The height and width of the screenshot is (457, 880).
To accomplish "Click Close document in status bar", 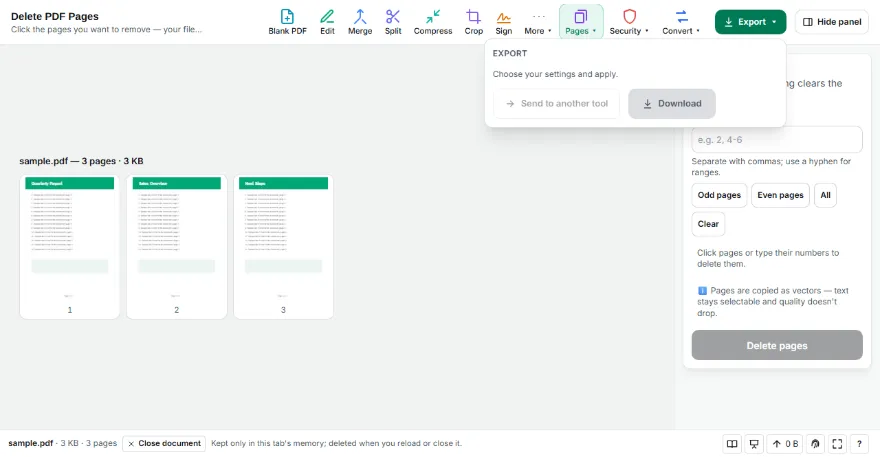I will [164, 444].
